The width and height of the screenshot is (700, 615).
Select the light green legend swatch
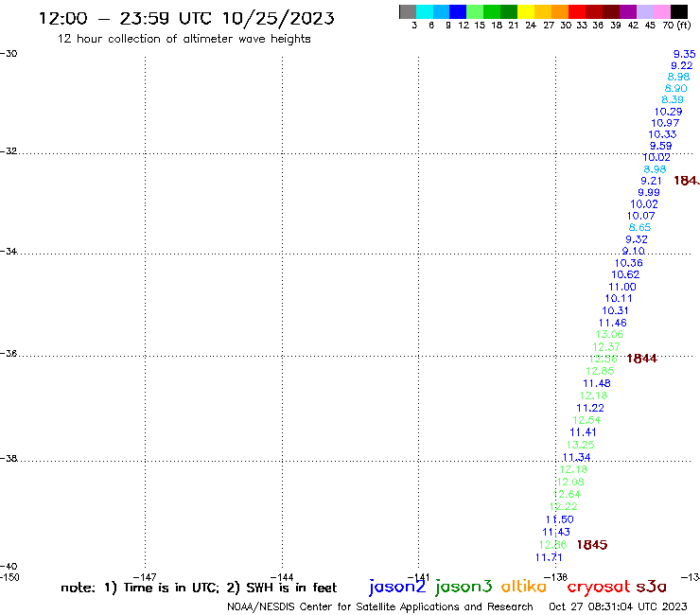[476, 11]
